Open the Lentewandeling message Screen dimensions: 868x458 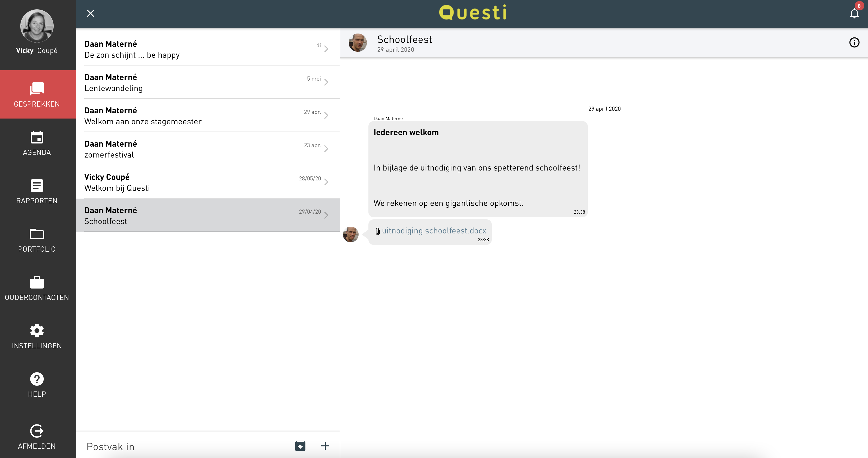[x=208, y=82]
